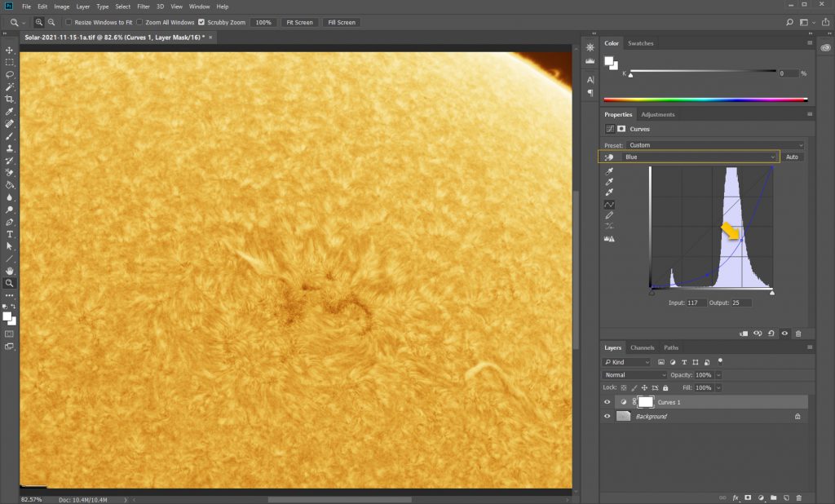
Task: Select the Move tool
Action: tap(10, 50)
